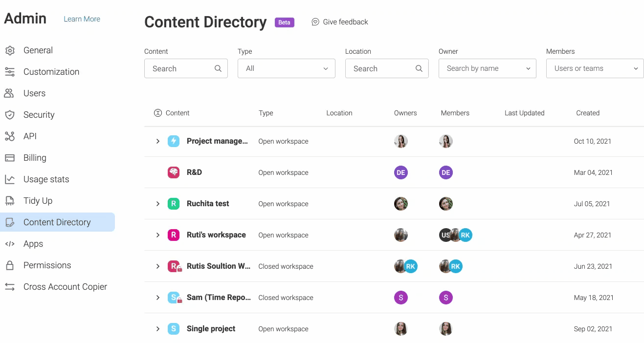Sort by the Created column header
The image size is (644, 343).
tap(588, 113)
